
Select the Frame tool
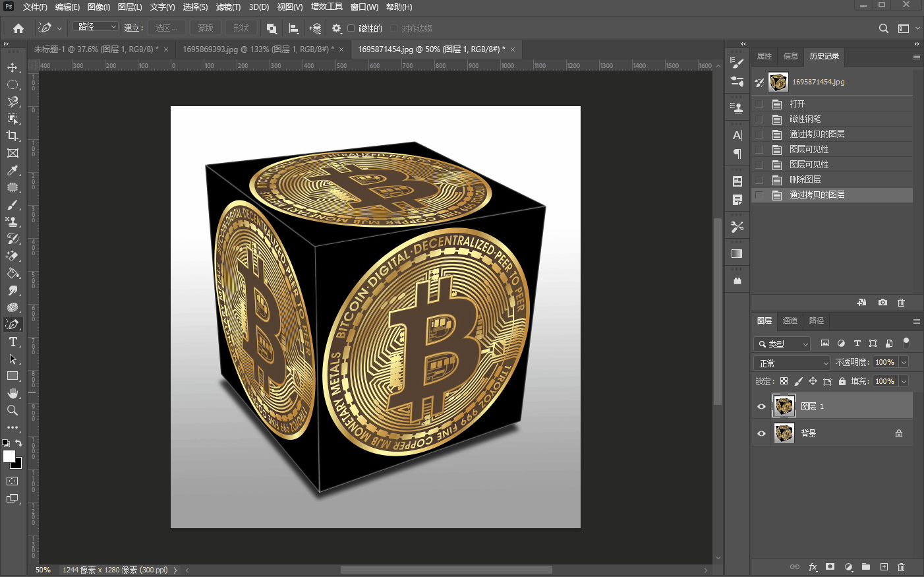(13, 153)
